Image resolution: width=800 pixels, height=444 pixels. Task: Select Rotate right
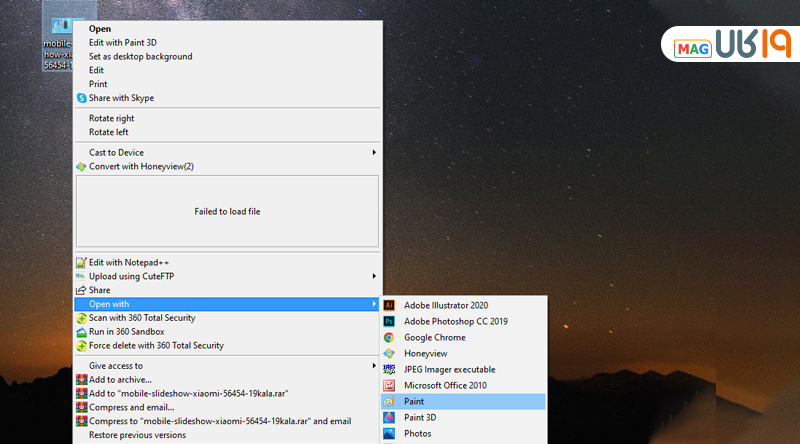(x=228, y=118)
